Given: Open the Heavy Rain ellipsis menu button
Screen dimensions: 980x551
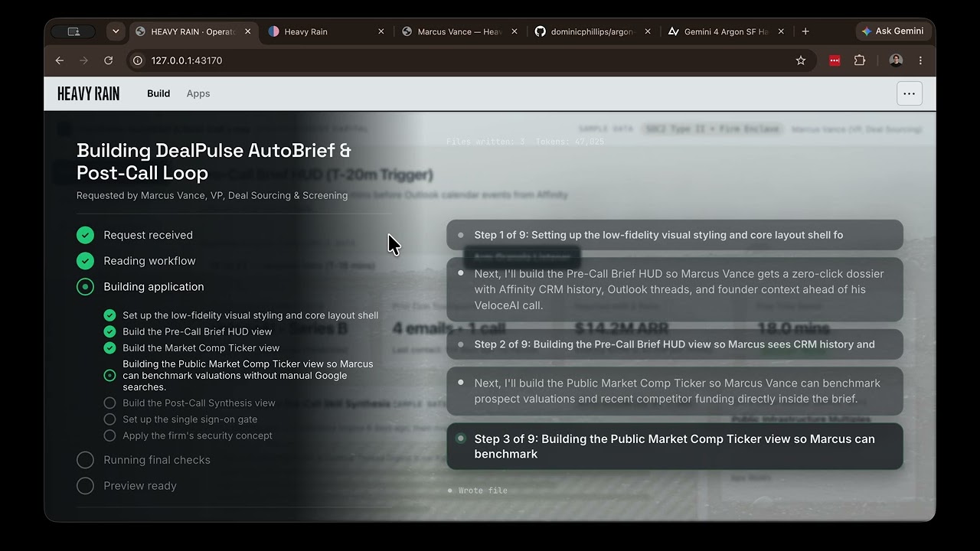Looking at the screenshot, I should pos(909,93).
